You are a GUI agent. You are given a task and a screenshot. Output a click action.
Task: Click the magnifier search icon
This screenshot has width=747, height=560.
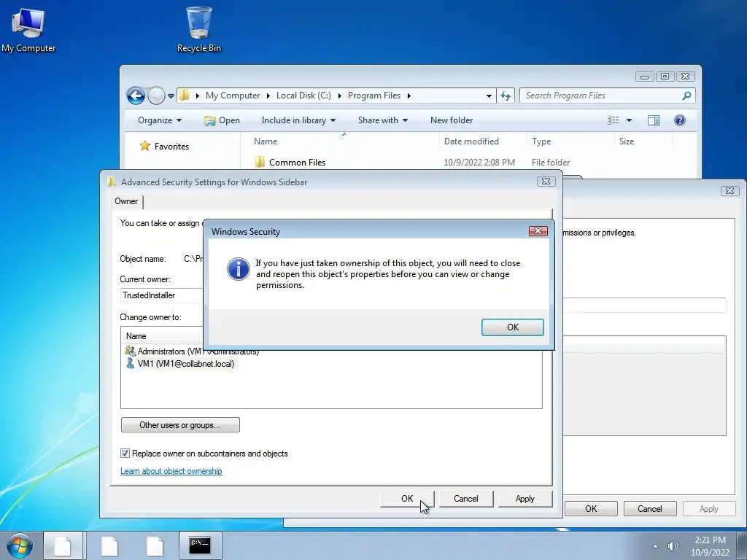(x=686, y=96)
